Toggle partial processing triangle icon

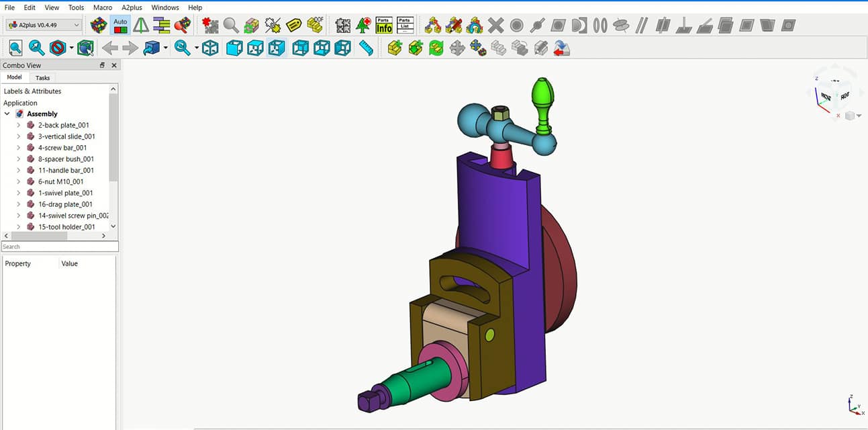click(141, 26)
